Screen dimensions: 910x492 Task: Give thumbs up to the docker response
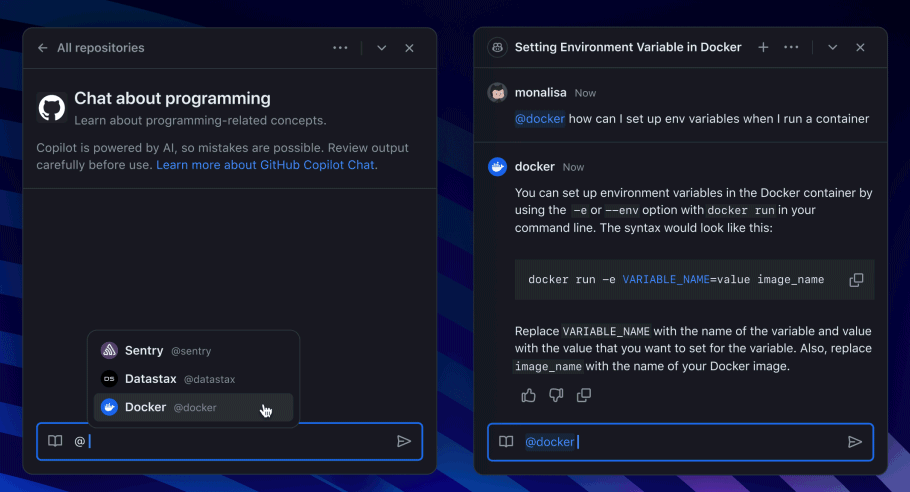click(528, 395)
